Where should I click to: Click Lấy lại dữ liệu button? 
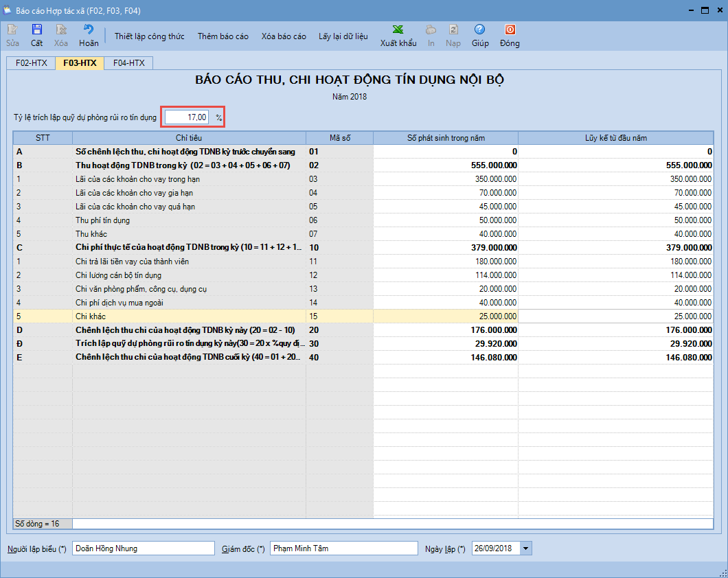tap(343, 36)
